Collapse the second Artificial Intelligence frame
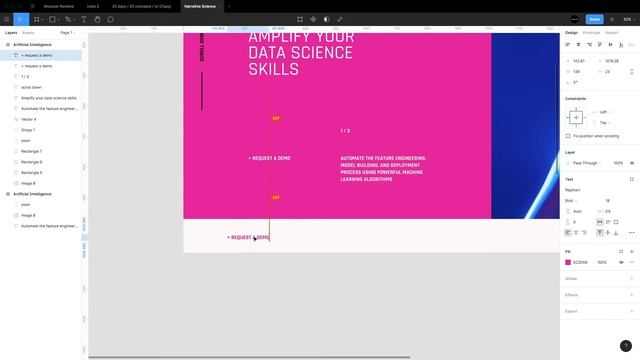640x360 pixels. click(8, 194)
